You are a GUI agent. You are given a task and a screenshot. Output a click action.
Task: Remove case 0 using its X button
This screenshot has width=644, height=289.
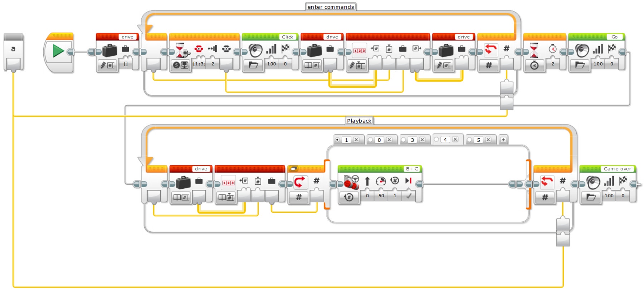click(389, 140)
